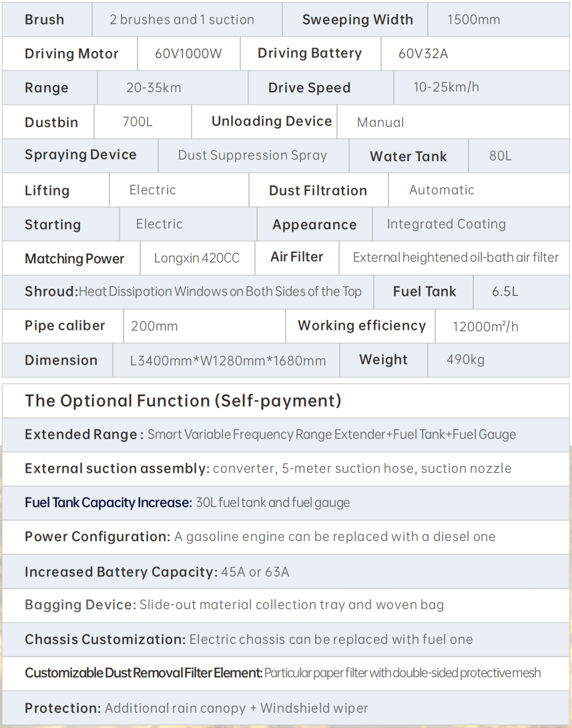This screenshot has height=728, width=572.
Task: Select the Fuel Tank 6.5L value
Action: 505,292
